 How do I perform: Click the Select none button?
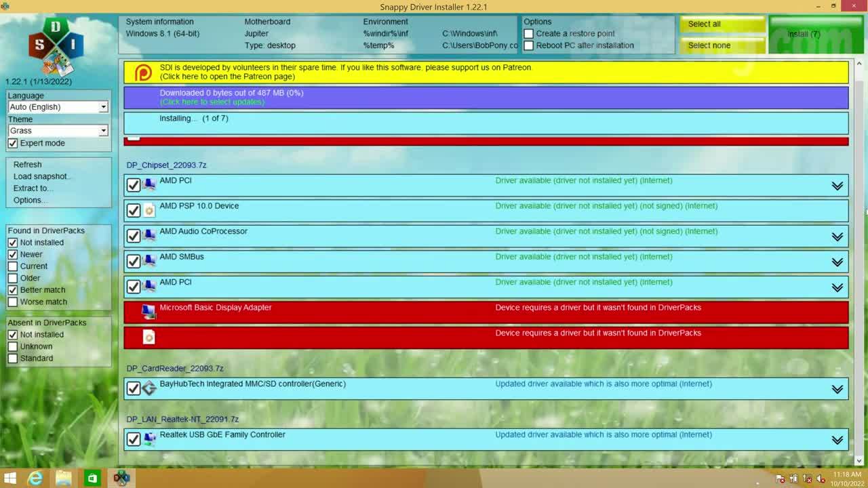[x=723, y=46]
